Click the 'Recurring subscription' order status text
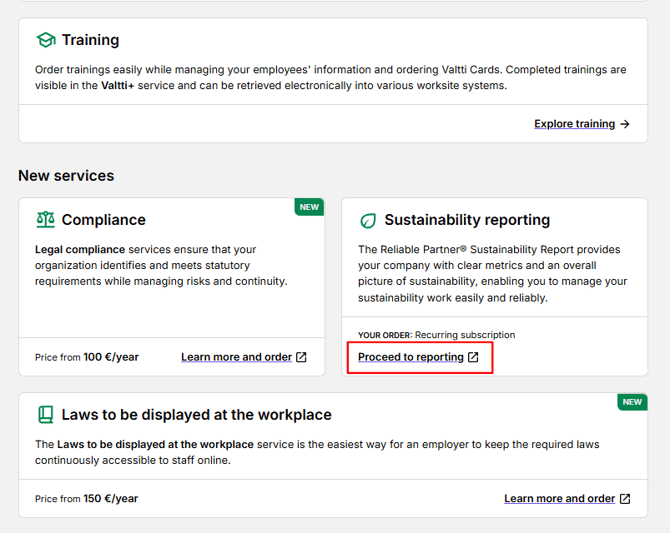The width and height of the screenshot is (670, 533). click(465, 335)
